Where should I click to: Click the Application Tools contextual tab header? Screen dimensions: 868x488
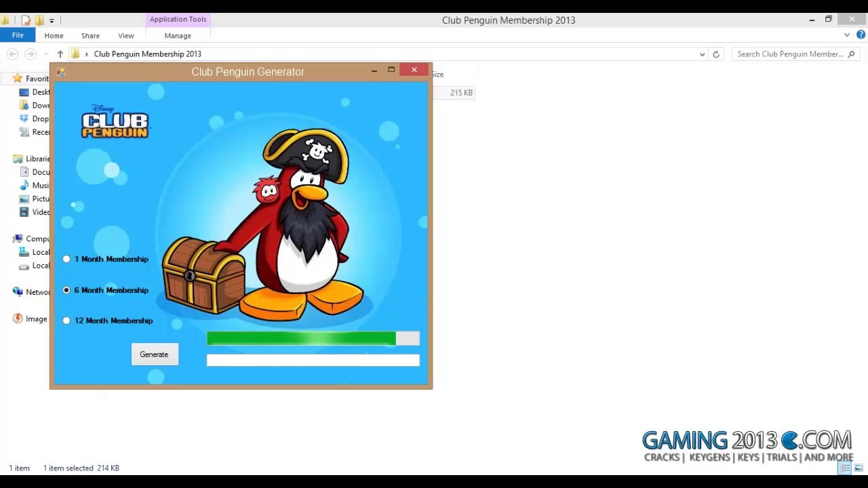point(178,20)
